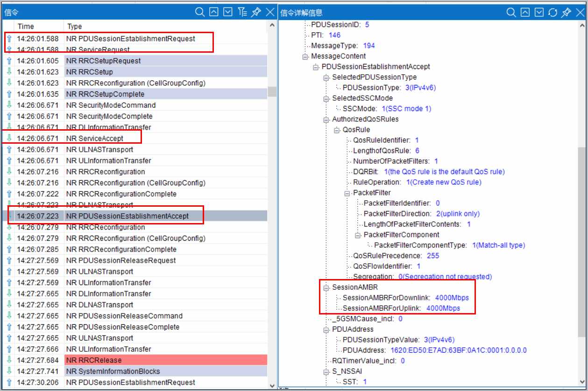Collapse the SessionAMBR node

[326, 287]
